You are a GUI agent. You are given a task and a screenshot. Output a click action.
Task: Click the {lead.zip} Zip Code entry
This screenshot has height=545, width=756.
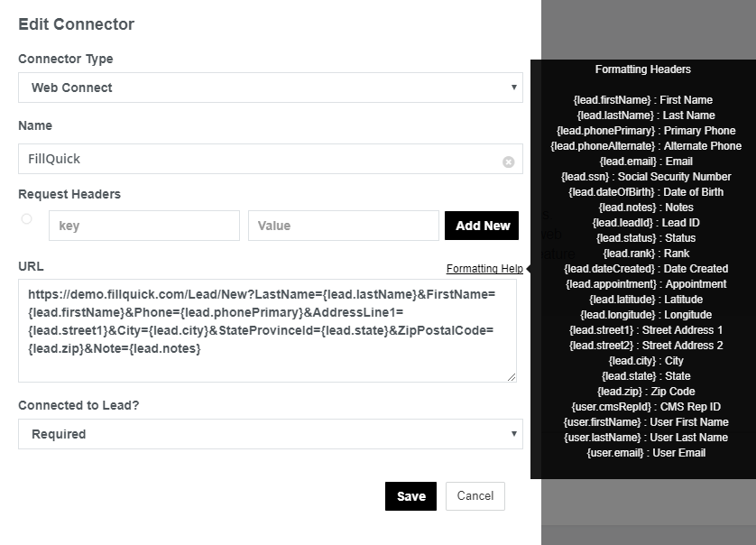pyautogui.click(x=643, y=392)
